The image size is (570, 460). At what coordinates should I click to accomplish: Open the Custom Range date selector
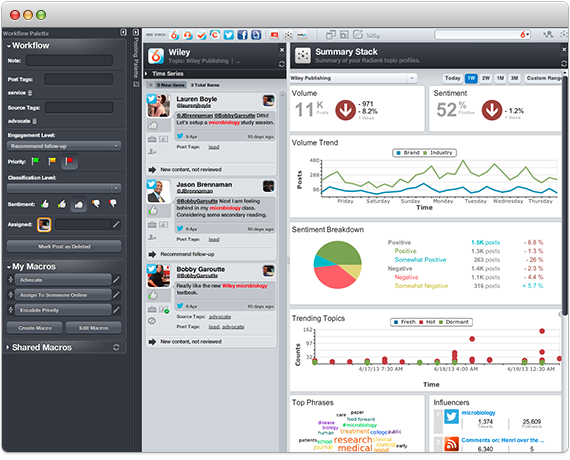[x=543, y=78]
